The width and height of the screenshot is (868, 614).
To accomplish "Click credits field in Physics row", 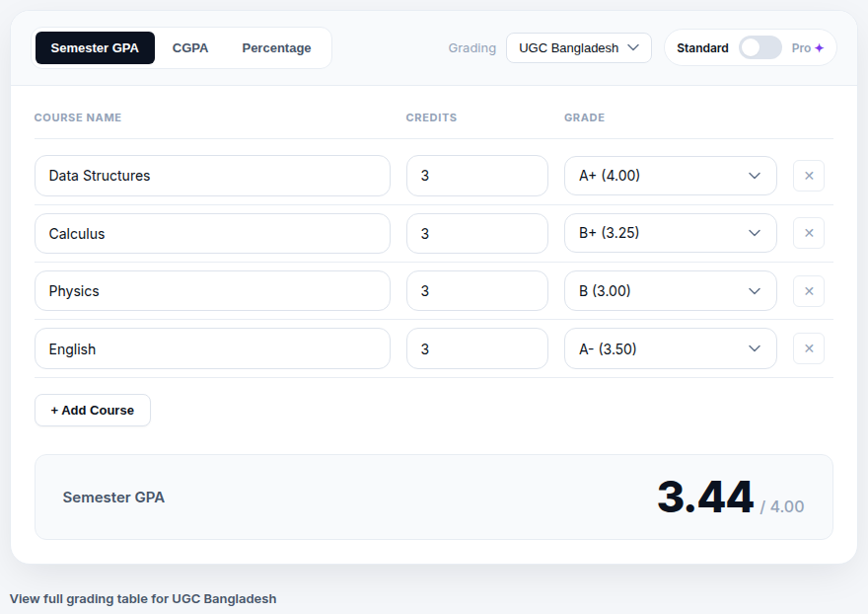I will 477,291.
